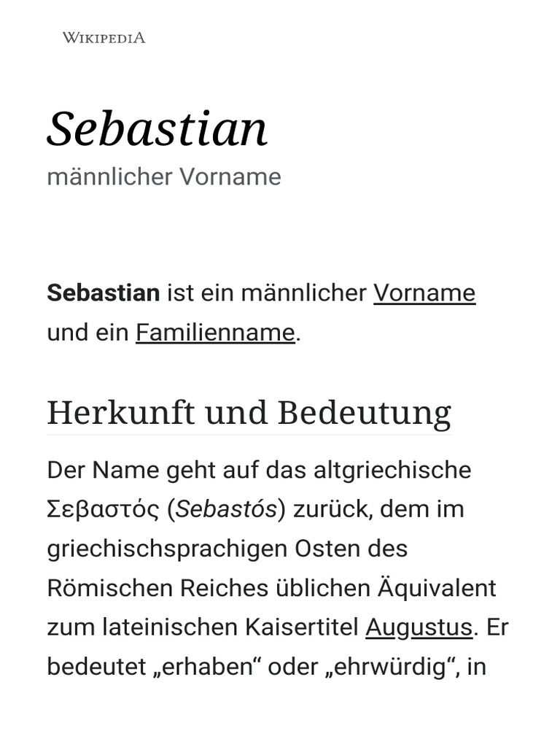The height and width of the screenshot is (747, 560).
Task: Collapse the Herkunft und Bedeutung section
Action: click(249, 413)
